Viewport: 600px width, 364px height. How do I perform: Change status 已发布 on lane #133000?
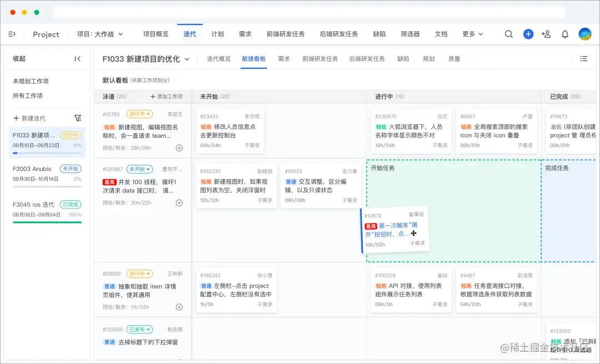pos(139,329)
